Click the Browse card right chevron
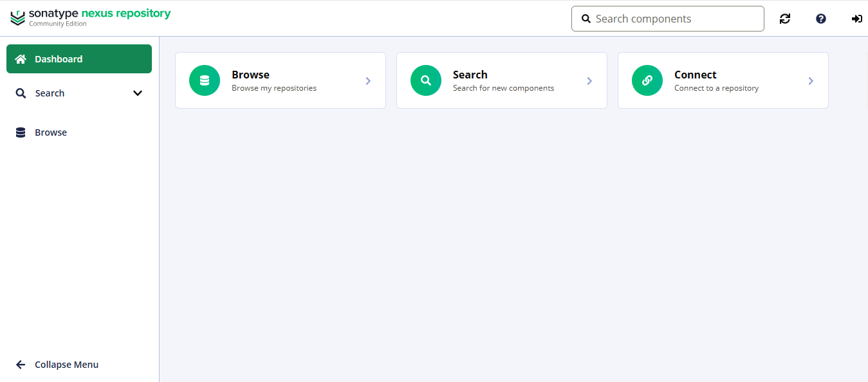 tap(368, 81)
